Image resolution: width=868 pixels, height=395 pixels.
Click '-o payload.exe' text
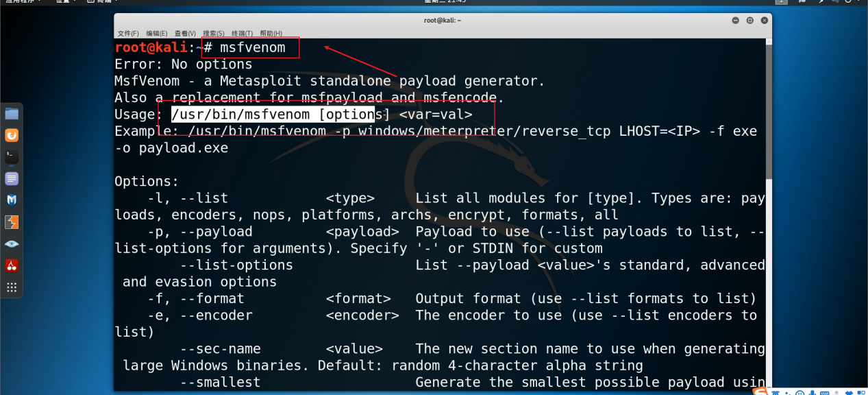[171, 148]
